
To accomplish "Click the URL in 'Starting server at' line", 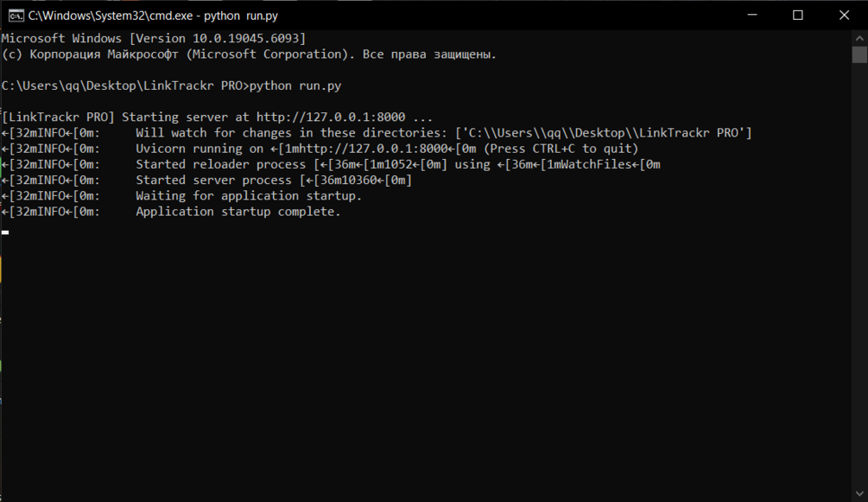I will [331, 117].
